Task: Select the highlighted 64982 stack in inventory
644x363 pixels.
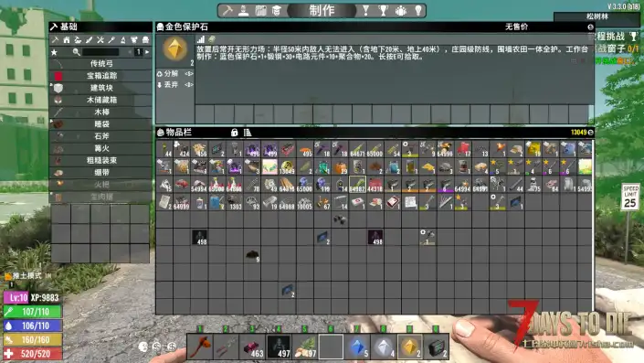Action: pyautogui.click(x=357, y=184)
